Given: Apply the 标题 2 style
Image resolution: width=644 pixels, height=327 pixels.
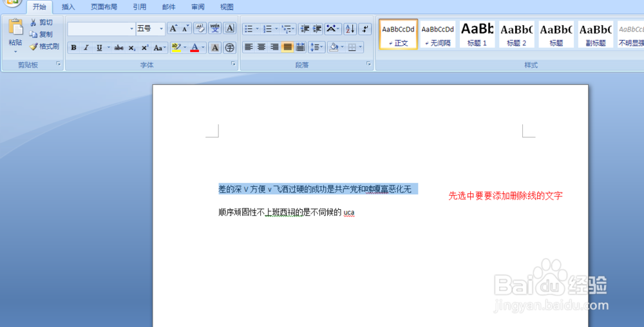Looking at the screenshot, I should (516, 34).
